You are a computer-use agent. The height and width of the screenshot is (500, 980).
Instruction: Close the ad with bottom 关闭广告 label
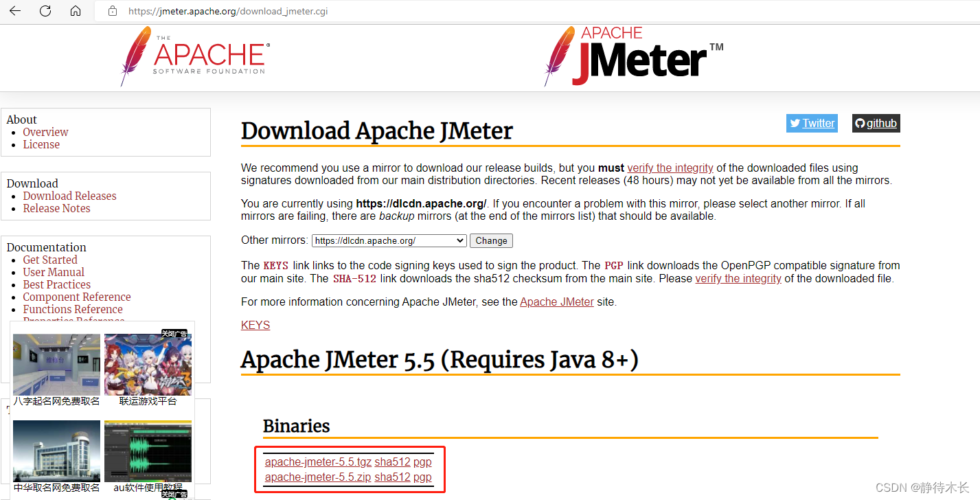pyautogui.click(x=174, y=495)
